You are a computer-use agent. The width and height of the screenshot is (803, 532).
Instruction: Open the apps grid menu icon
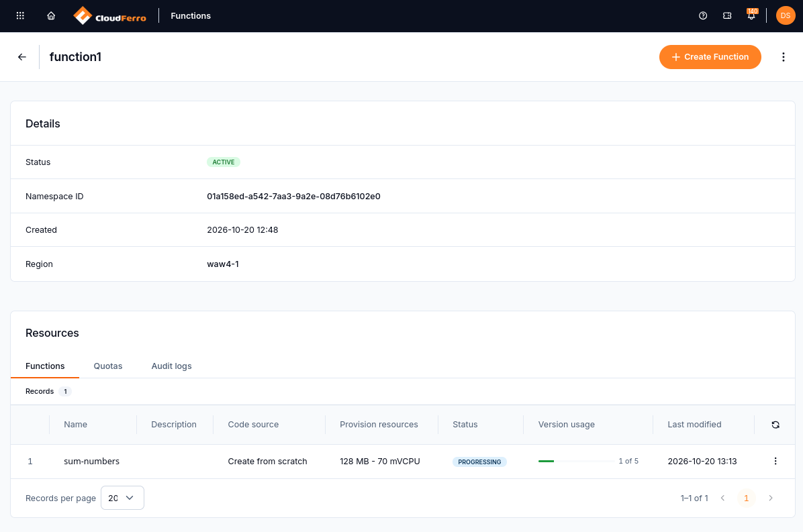[x=21, y=16]
